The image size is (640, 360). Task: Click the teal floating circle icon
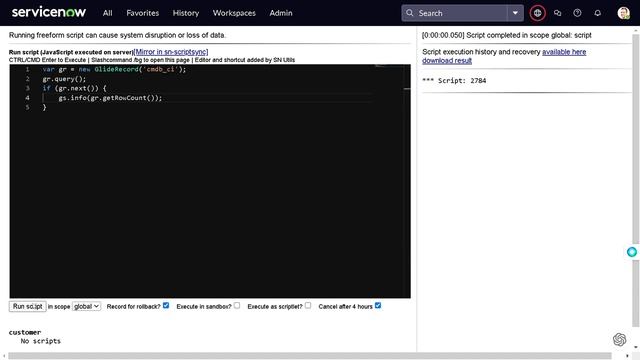[x=632, y=252]
